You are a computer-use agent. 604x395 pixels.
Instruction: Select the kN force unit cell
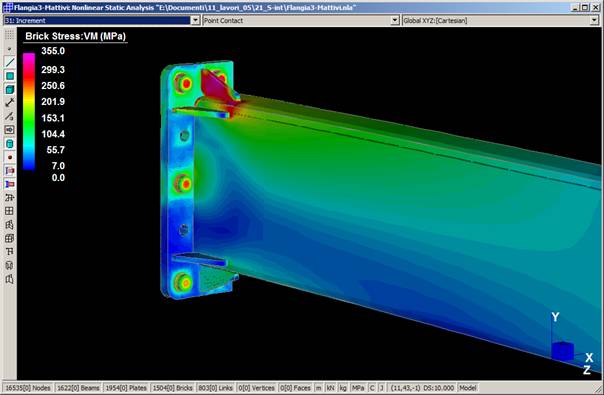[x=330, y=388]
